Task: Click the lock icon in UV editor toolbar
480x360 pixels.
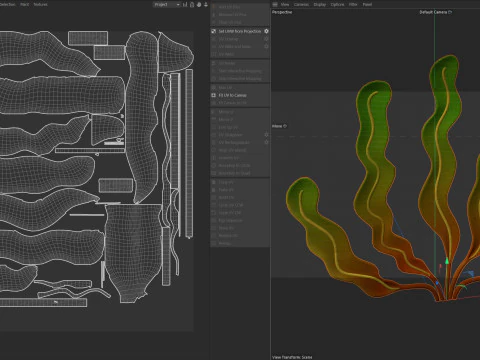Action: [192, 4]
